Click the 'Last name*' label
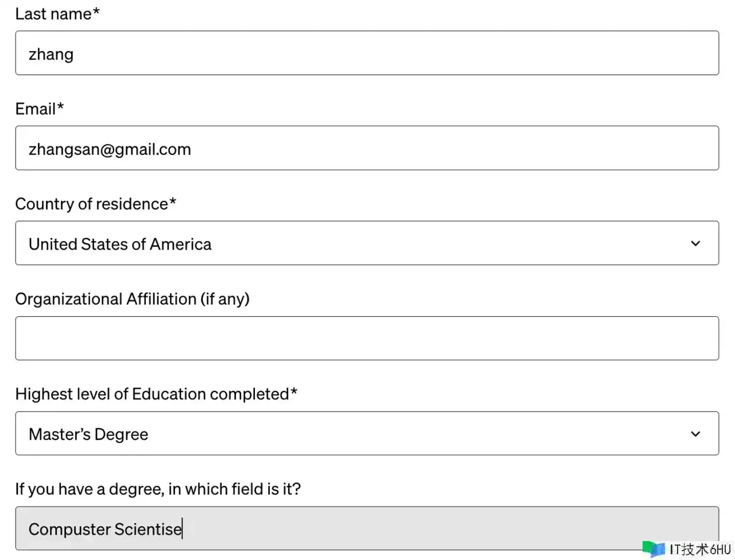This screenshot has height=560, width=735. coord(57,14)
